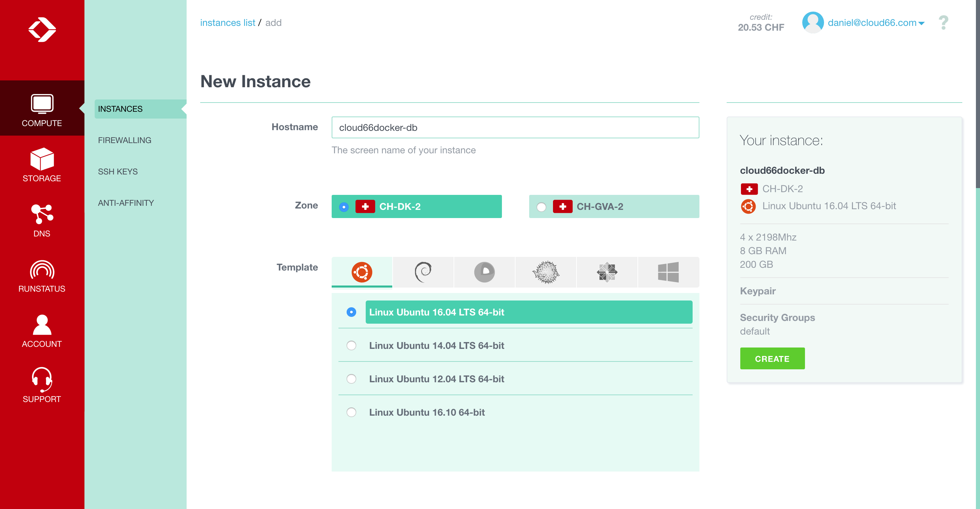This screenshot has width=980, height=509.
Task: Click the cloud66docker-db name in summary
Action: click(782, 170)
